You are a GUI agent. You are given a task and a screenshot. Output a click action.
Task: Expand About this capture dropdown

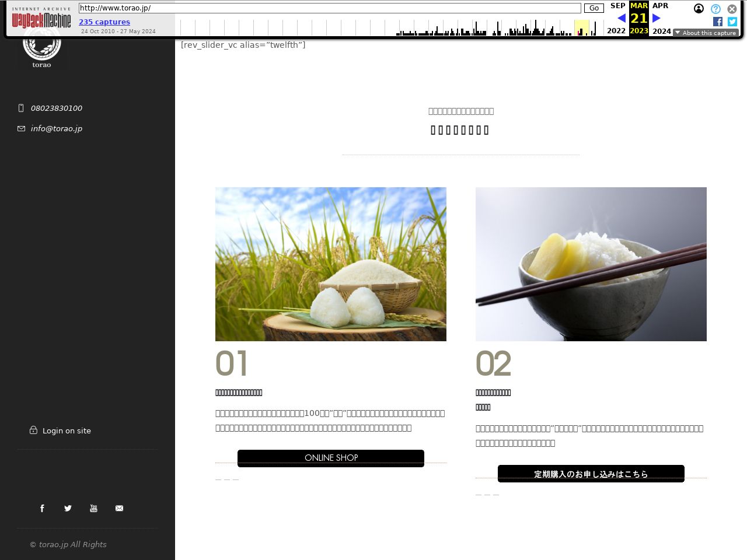(x=706, y=33)
